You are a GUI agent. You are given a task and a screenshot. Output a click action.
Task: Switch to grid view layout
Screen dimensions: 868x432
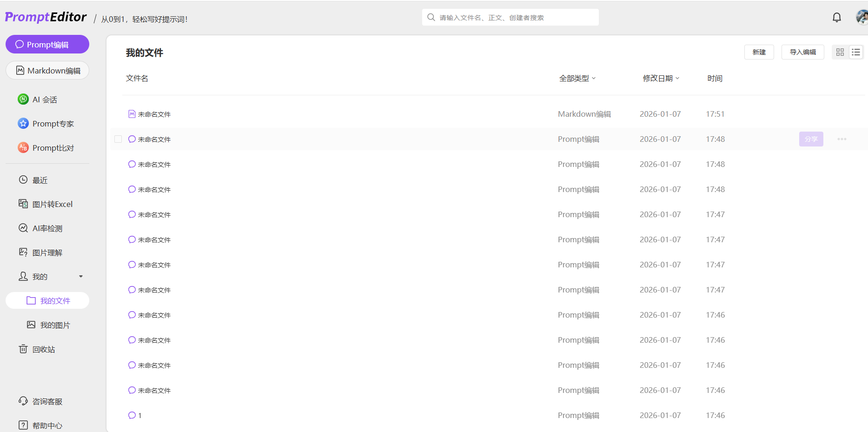pos(840,52)
